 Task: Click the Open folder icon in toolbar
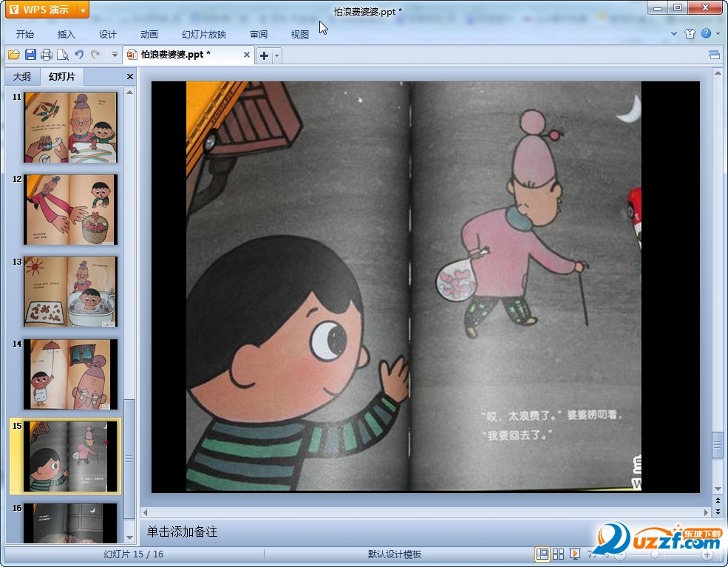(x=14, y=55)
